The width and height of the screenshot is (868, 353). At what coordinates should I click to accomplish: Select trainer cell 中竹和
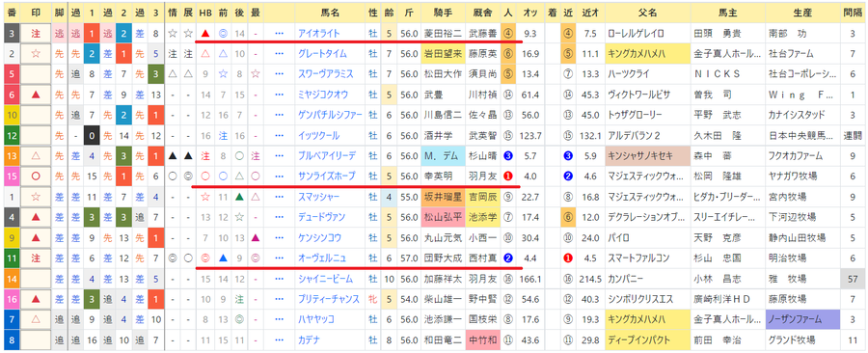point(482,339)
